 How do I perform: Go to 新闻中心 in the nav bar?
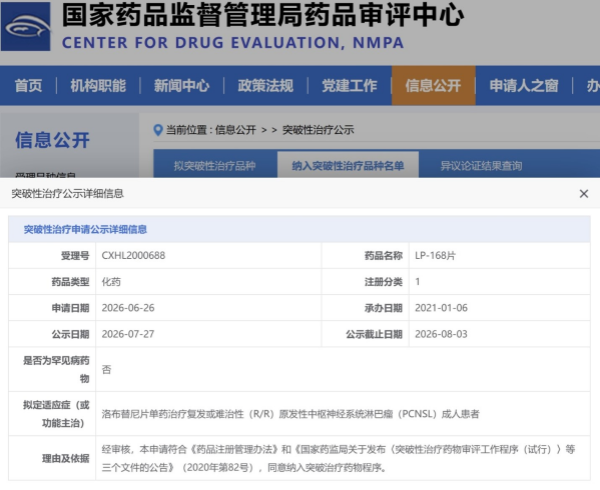182,86
